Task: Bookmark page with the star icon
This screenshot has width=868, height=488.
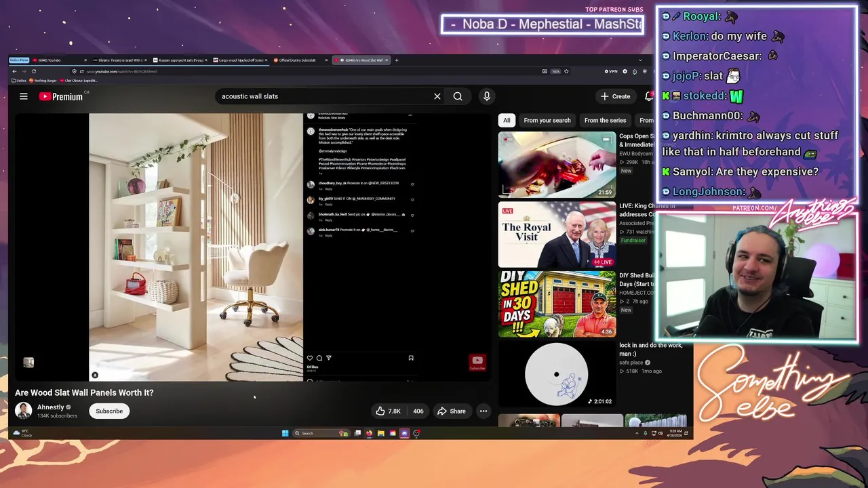Action: pyautogui.click(x=566, y=71)
